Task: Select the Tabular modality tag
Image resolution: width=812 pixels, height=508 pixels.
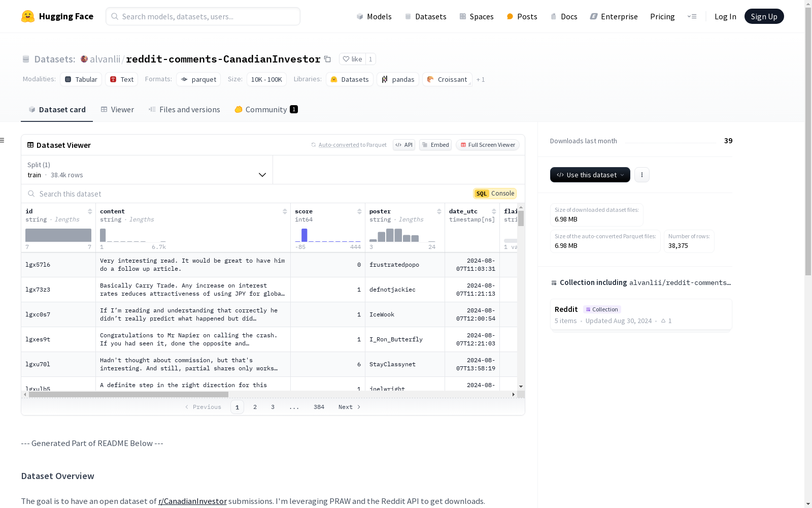Action: 81,79
